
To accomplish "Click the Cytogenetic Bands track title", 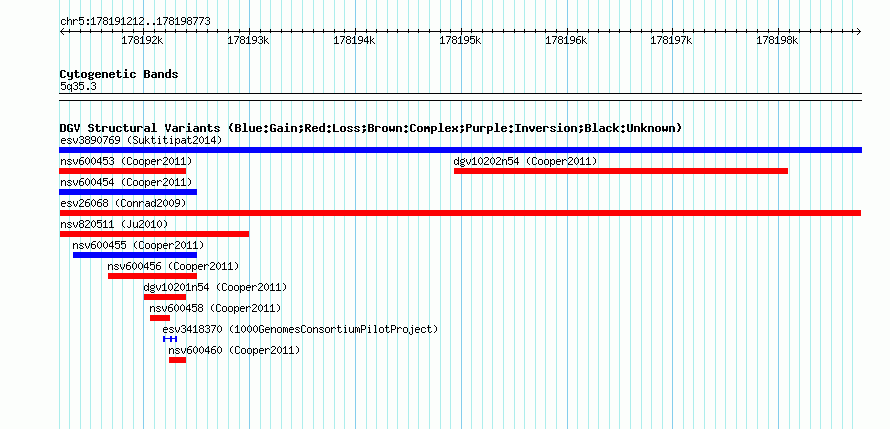I will [x=119, y=74].
